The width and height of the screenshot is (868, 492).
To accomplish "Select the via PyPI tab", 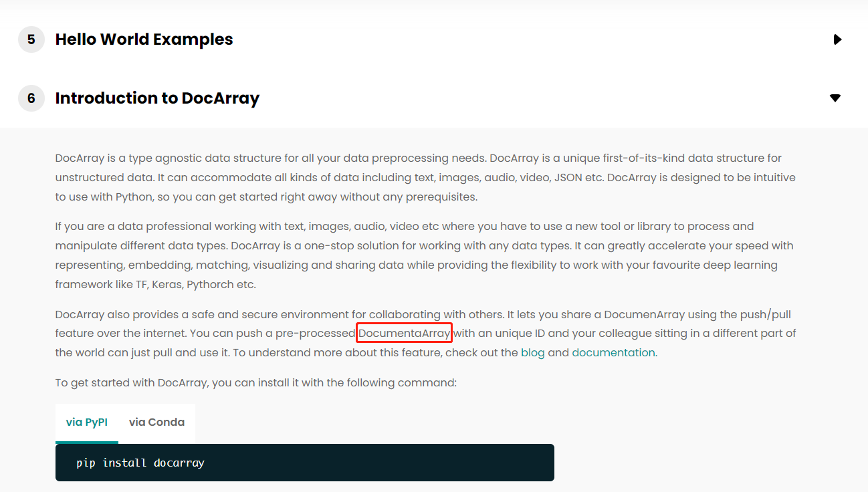I will click(x=86, y=422).
